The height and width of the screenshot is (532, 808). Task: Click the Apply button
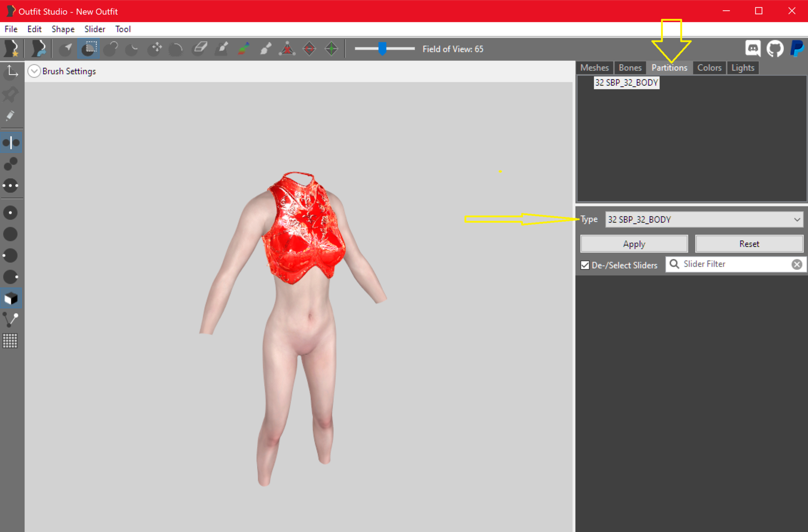tap(634, 244)
